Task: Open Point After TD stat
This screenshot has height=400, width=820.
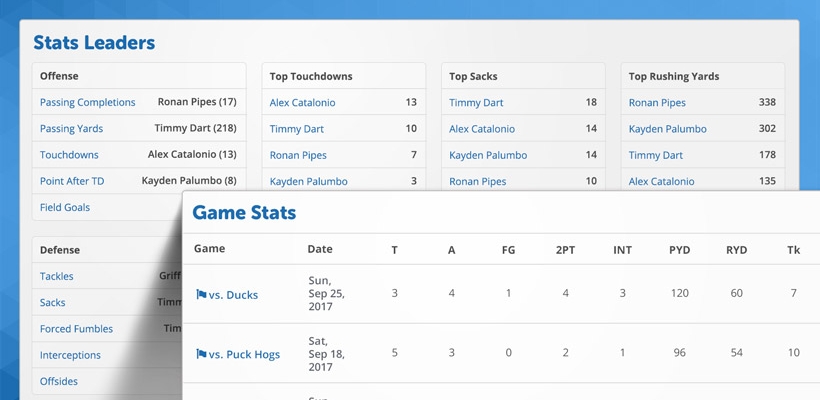Action: 72,181
